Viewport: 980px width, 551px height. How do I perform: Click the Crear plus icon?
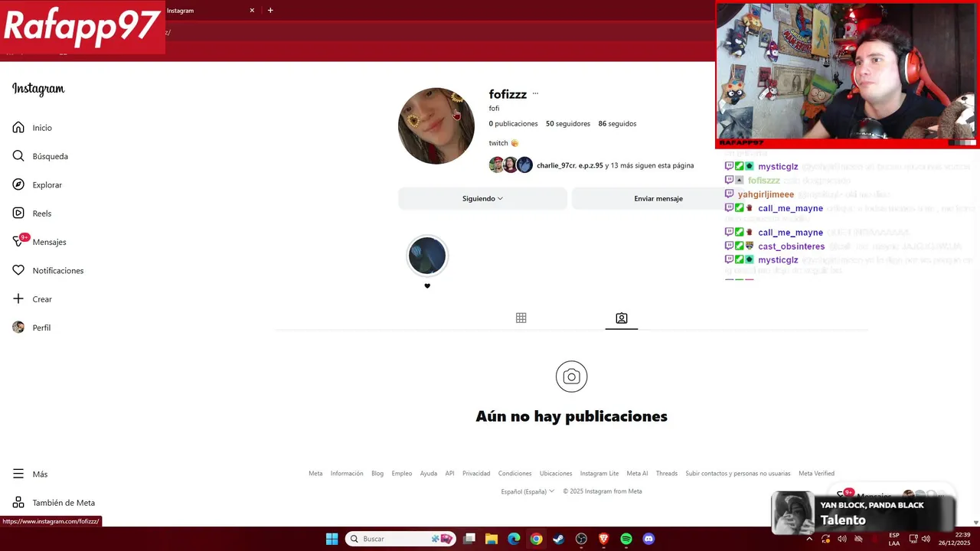pyautogui.click(x=18, y=298)
